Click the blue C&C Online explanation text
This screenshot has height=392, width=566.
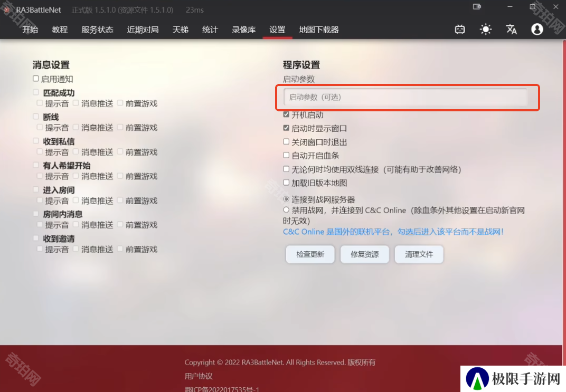pyautogui.click(x=393, y=232)
